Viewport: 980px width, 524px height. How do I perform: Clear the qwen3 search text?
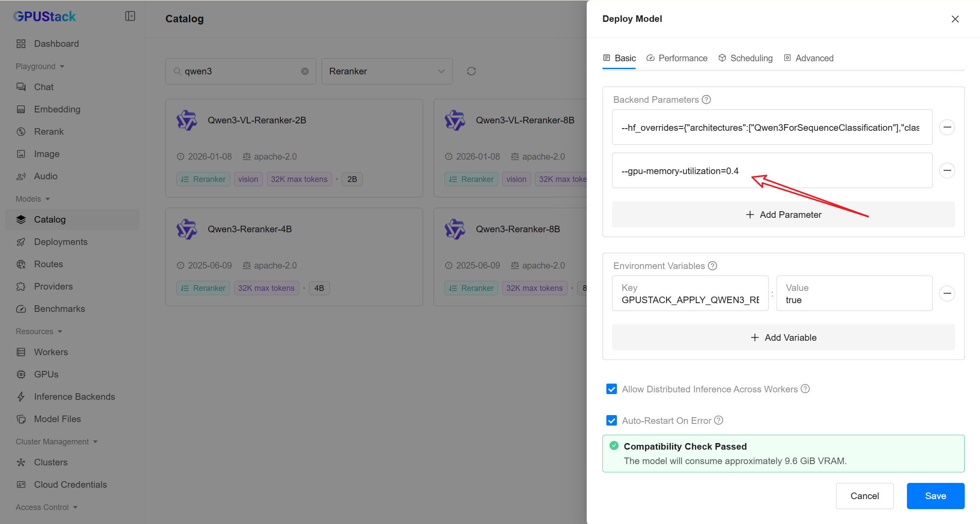(305, 71)
